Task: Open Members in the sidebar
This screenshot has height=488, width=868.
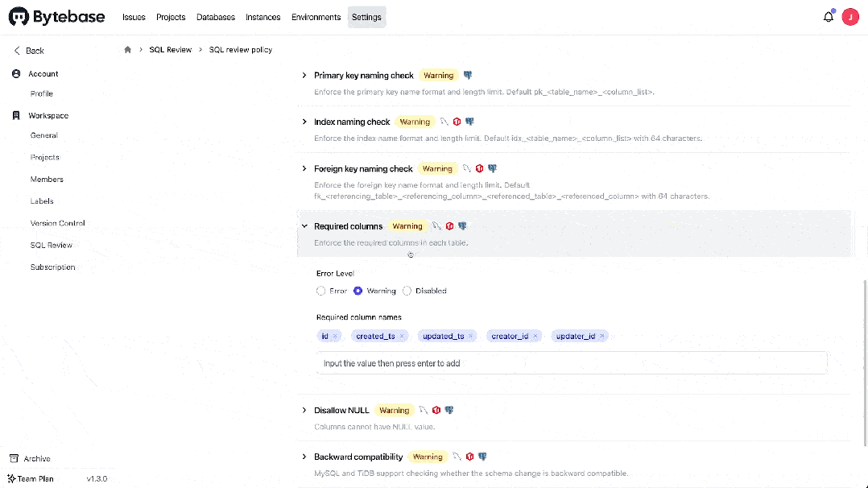Action: [47, 179]
